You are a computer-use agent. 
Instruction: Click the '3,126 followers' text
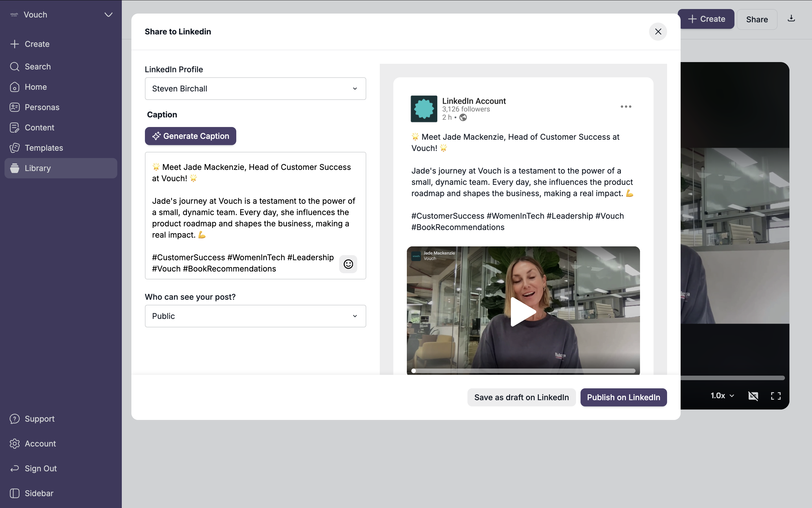pos(466,109)
